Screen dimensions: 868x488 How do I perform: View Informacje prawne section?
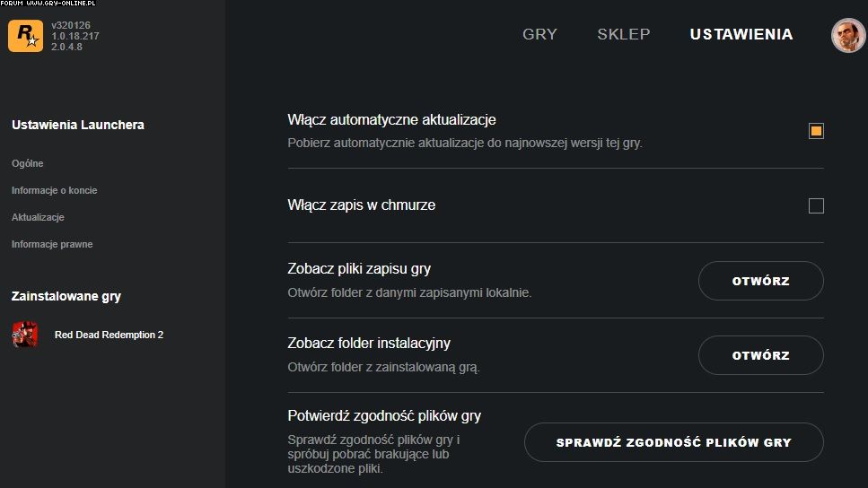(x=52, y=244)
